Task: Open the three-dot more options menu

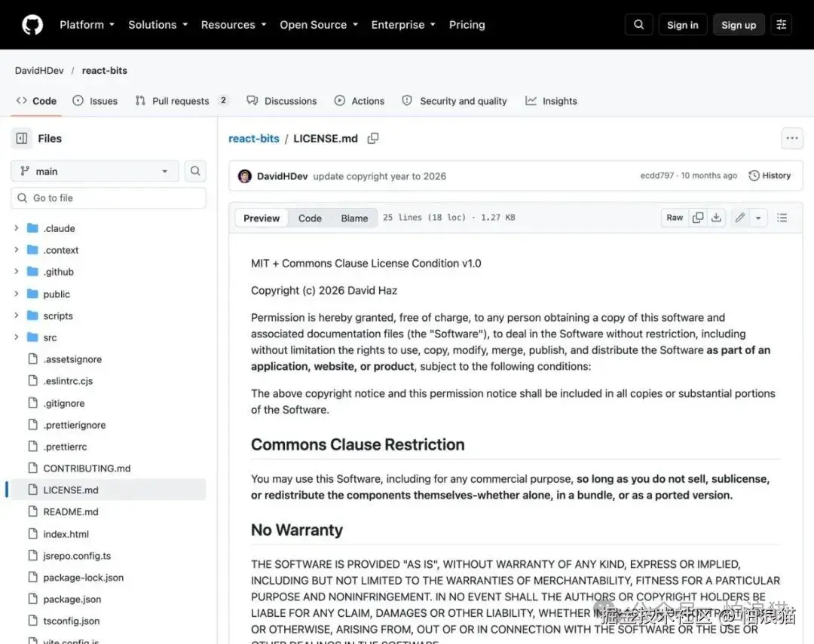Action: 791,138
